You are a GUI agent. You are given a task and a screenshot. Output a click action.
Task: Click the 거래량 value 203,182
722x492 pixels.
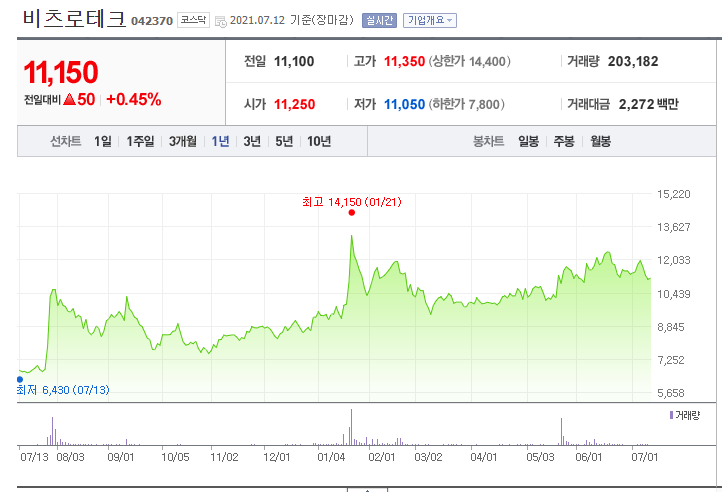[633, 61]
